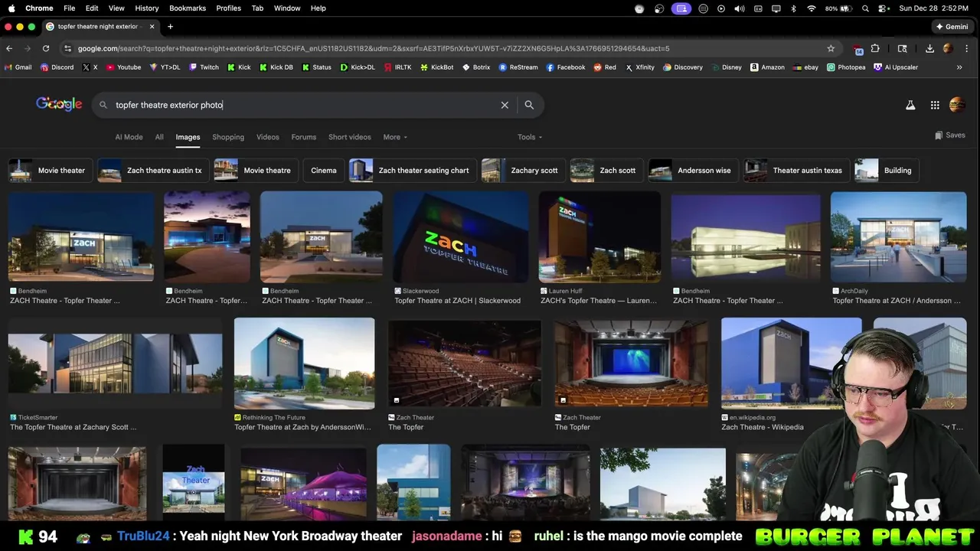
Task: Open Saves link
Action: 950,135
